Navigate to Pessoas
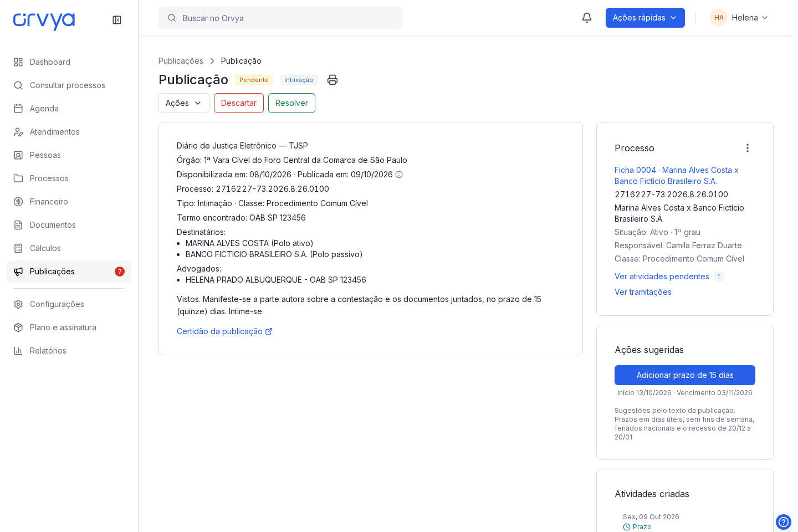This screenshot has width=798, height=532. pyautogui.click(x=69, y=155)
